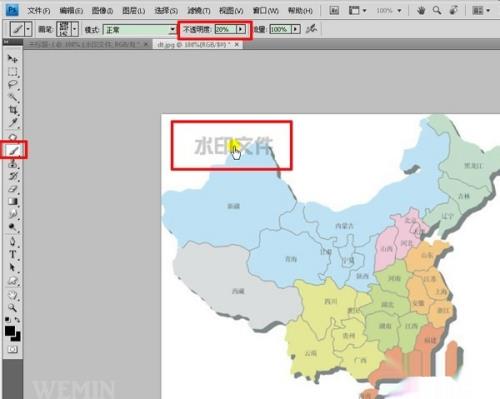
Task: Select the Gradient tool
Action: click(x=13, y=201)
